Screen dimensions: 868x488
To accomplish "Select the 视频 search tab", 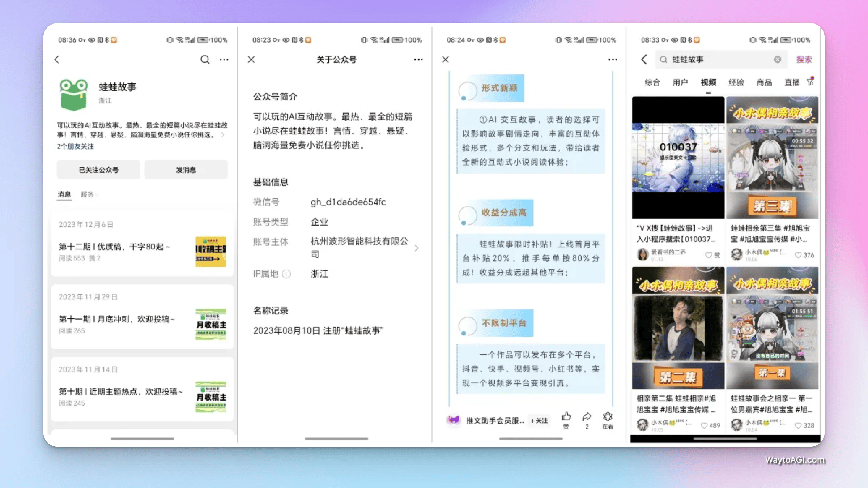I will pyautogui.click(x=708, y=82).
